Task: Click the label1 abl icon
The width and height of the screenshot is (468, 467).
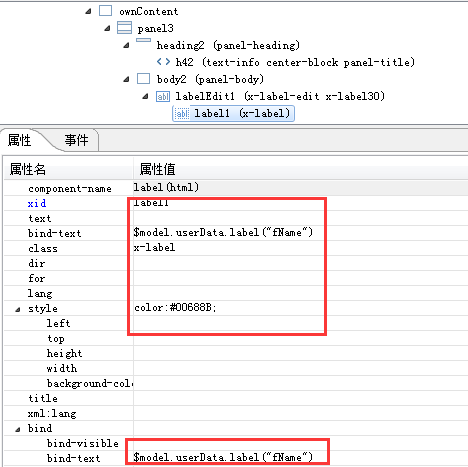Action: [182, 114]
